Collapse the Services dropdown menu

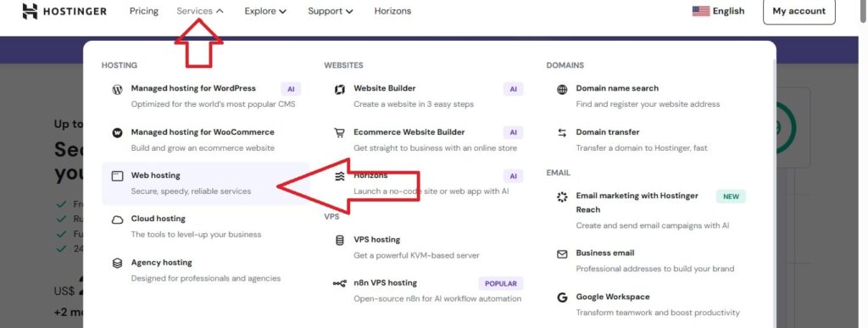[x=200, y=11]
